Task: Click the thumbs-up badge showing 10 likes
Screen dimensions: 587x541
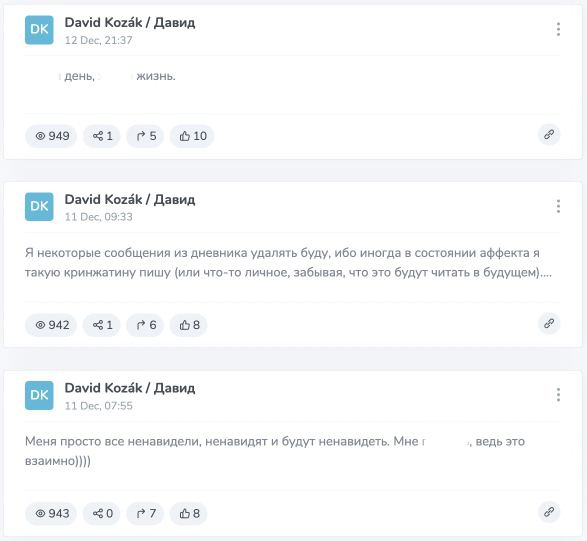Action: [x=192, y=136]
